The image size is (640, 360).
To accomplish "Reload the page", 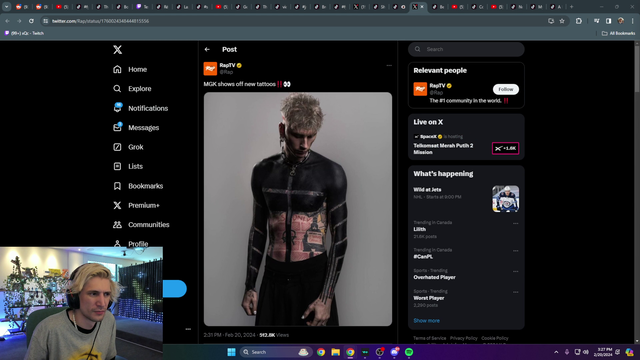I will [31, 21].
